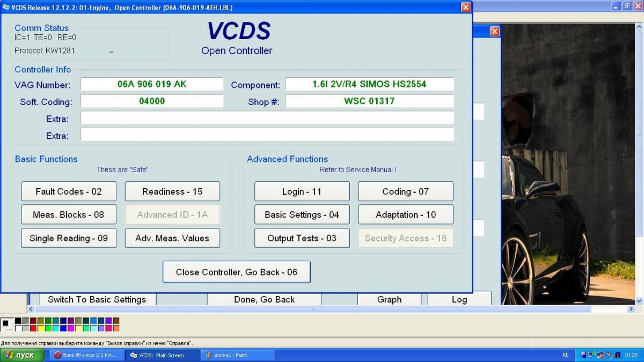Open Adaptation - 10 function
Screen dimensions: 644x362
click(x=406, y=215)
